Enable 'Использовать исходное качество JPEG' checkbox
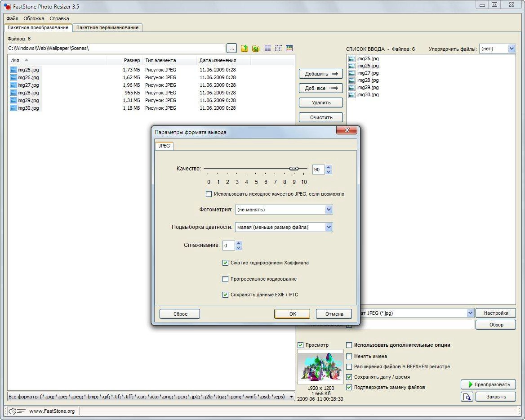 click(209, 194)
